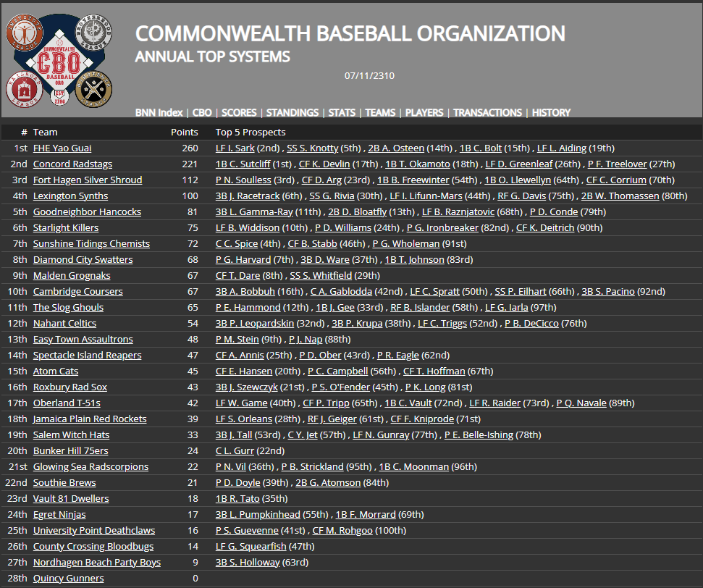703x588 pixels.
Task: Open the Vault 81 Dwellers team link
Action: (x=71, y=498)
